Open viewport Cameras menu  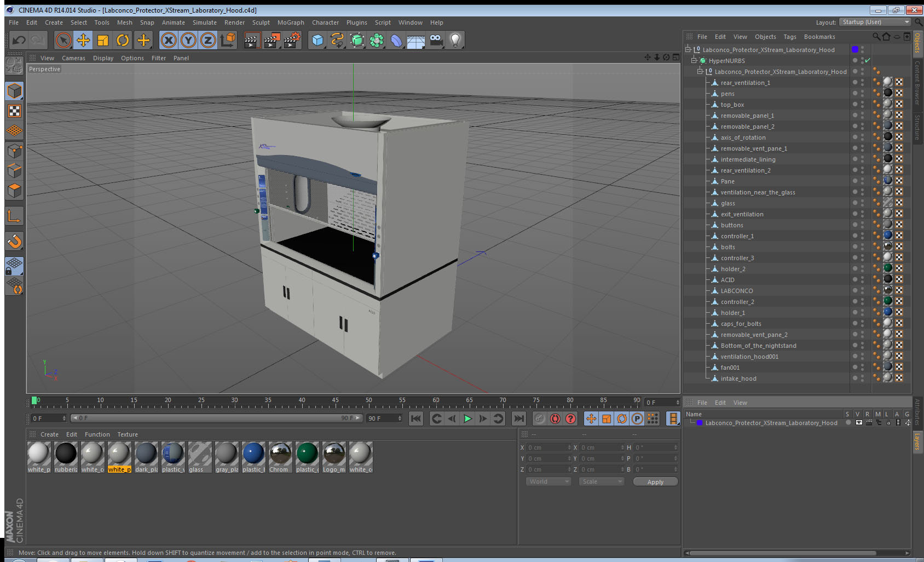pyautogui.click(x=73, y=58)
